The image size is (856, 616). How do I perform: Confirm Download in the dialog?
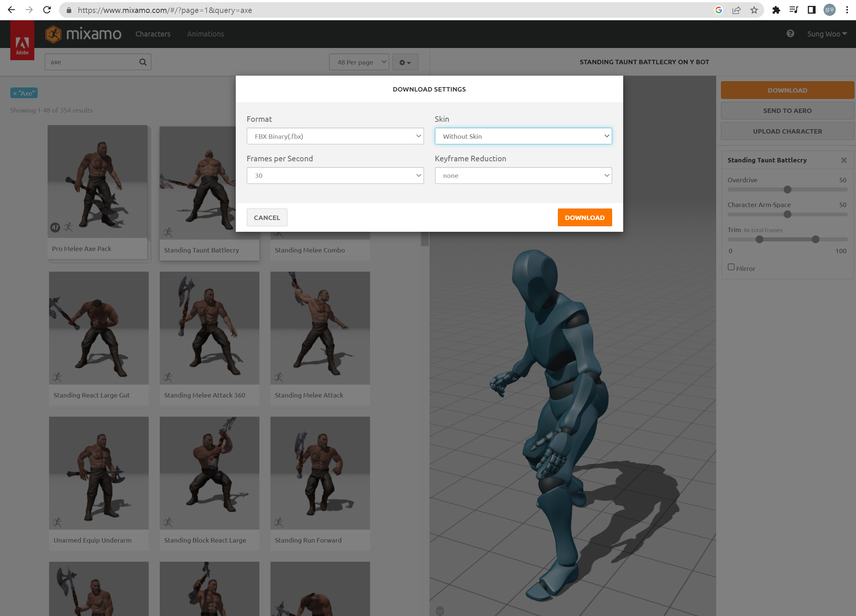click(x=585, y=217)
